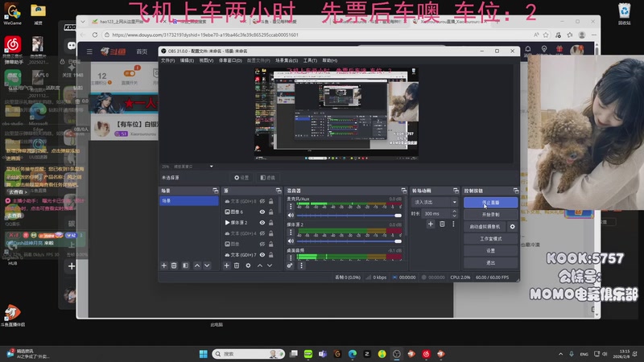Decrease transition duration with down stepper
This screenshot has width=644, height=362.
pyautogui.click(x=454, y=216)
